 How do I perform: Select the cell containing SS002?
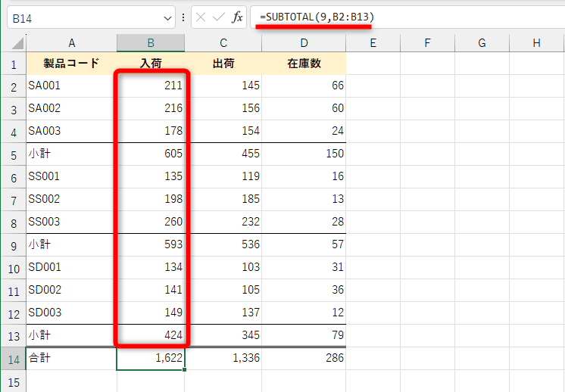tap(72, 199)
